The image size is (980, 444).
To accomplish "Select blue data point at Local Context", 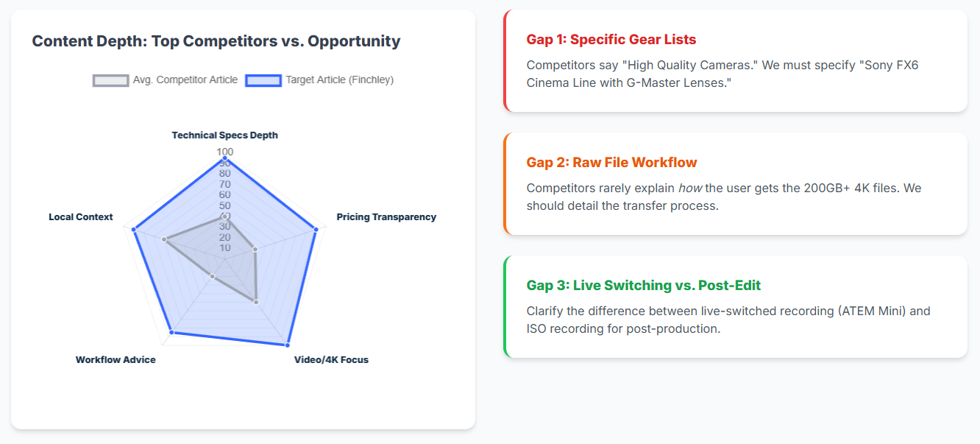I will coord(133,230).
